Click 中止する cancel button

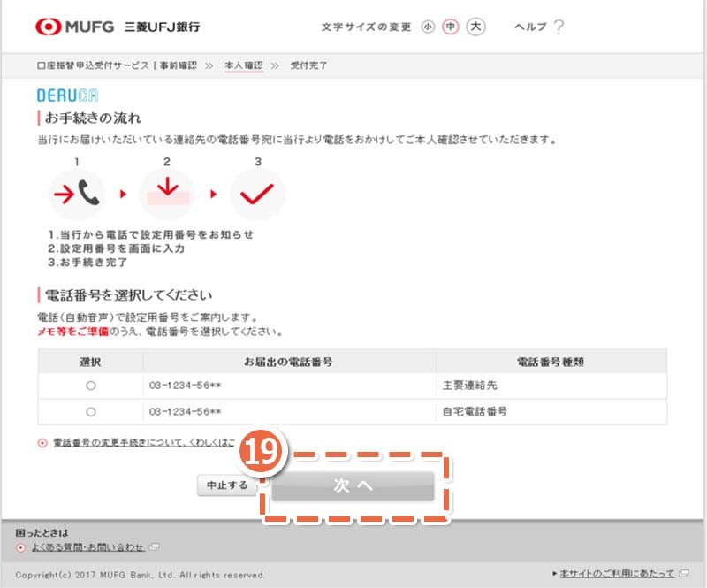227,485
